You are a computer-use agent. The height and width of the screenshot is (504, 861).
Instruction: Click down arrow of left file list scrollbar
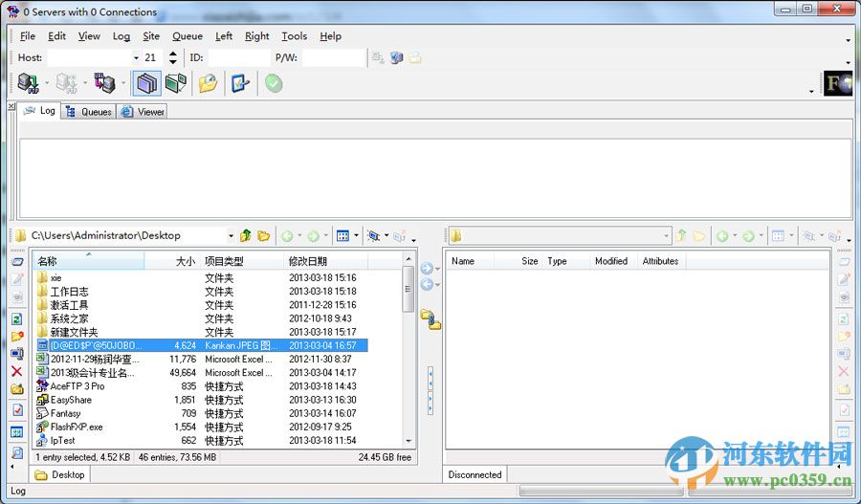click(x=408, y=441)
